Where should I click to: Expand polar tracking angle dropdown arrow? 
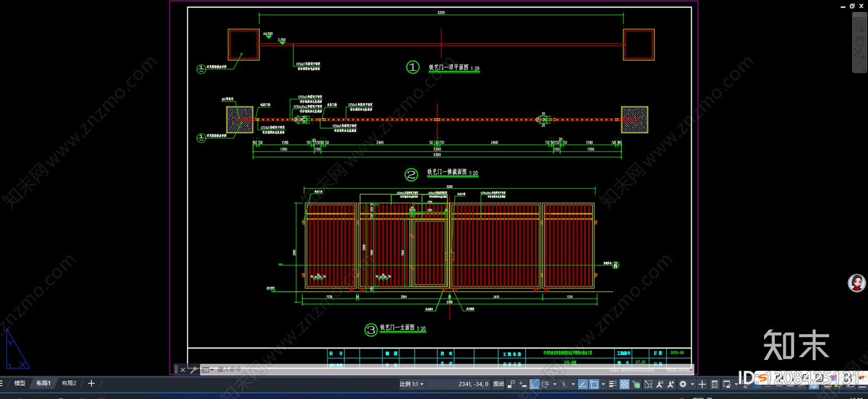(554, 384)
